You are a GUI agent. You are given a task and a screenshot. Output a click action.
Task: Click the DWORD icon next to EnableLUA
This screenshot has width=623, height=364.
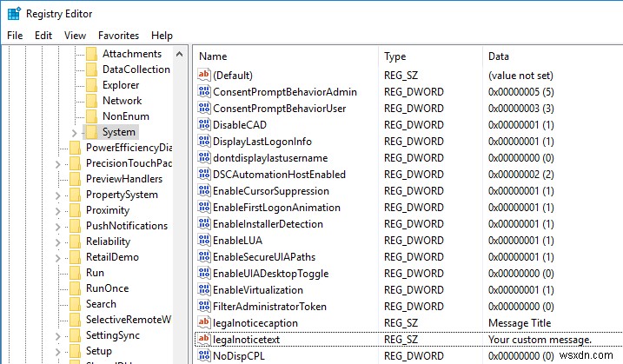204,241
